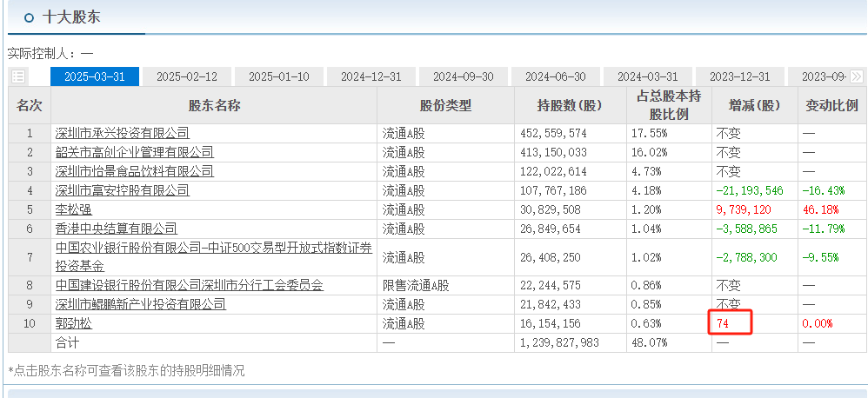Screen dimensions: 868x398
Task: Open shareholder 深圳市怡景食品饮料有限公司 details
Action: 135,171
